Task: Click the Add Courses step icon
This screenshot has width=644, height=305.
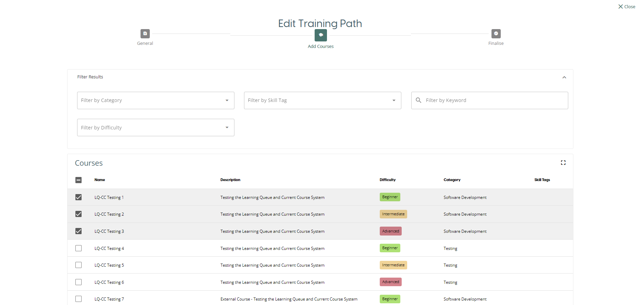Action: (320, 35)
